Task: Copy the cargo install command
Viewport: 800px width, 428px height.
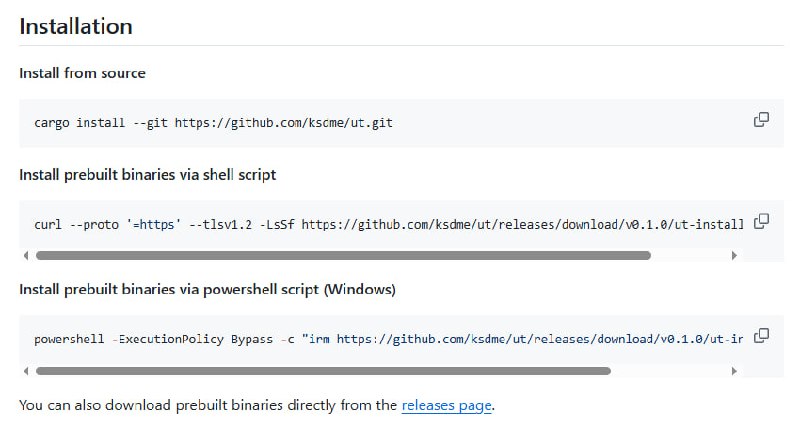Action: 761,120
